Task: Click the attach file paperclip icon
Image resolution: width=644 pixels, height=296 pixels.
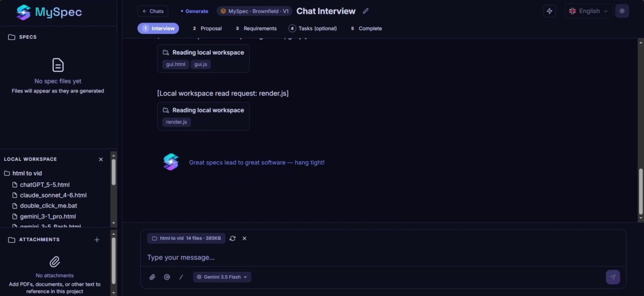Action: 152,277
